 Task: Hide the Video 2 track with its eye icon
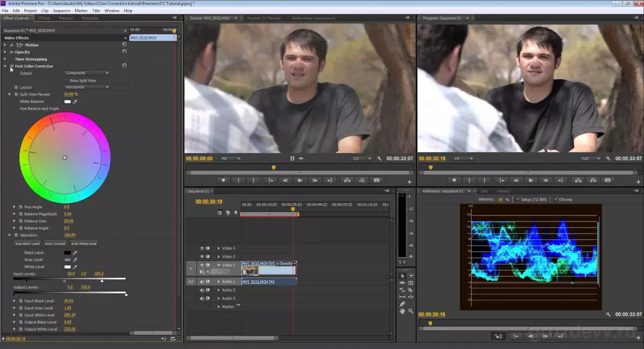point(203,256)
